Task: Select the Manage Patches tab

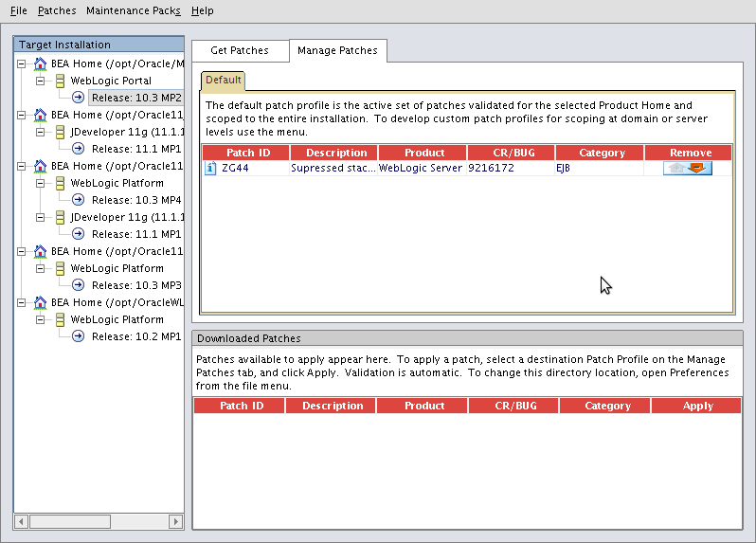Action: tap(337, 50)
